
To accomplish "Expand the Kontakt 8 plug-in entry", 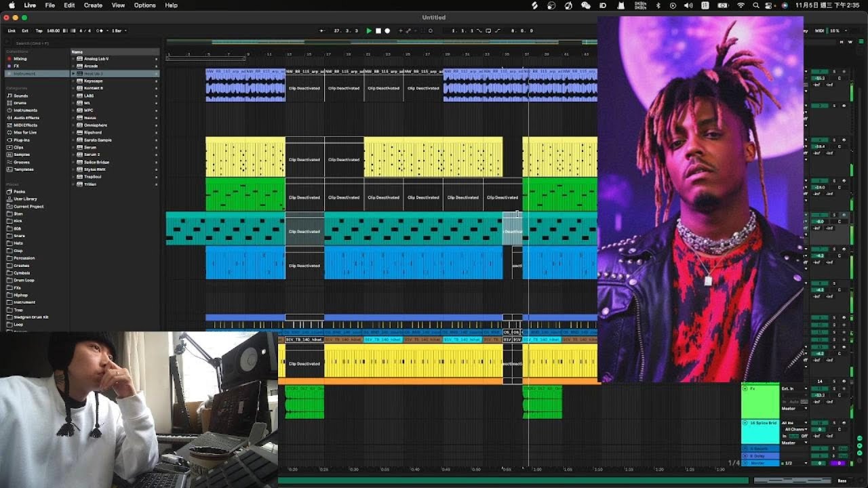I will (x=73, y=88).
